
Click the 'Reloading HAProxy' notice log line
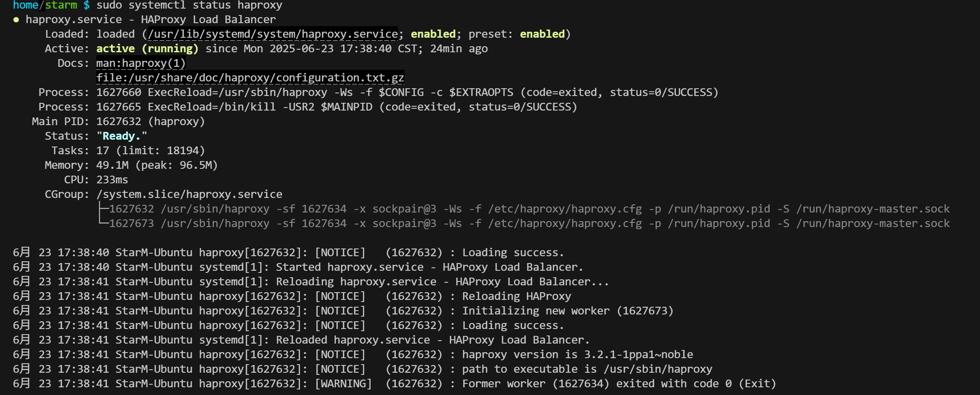[292, 296]
